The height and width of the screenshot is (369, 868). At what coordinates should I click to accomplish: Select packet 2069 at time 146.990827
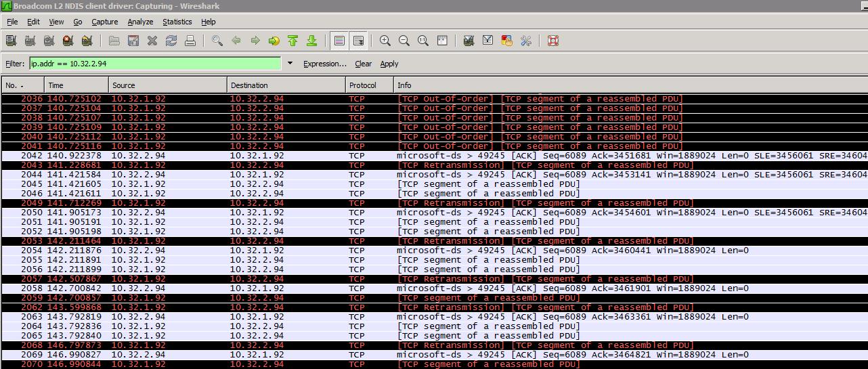[x=434, y=355]
